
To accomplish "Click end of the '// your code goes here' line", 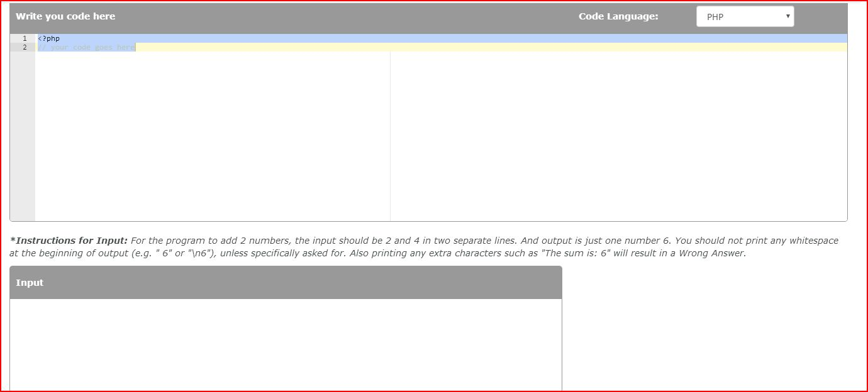I will point(135,47).
